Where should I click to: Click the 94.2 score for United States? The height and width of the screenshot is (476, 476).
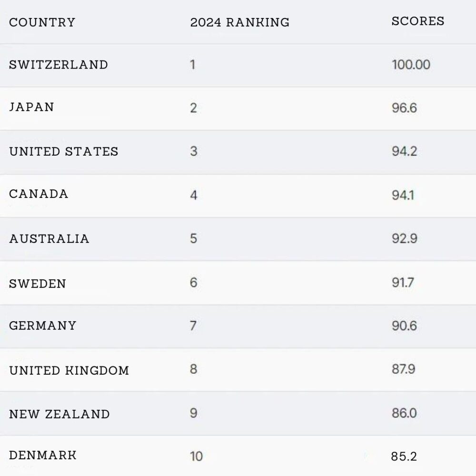point(405,151)
